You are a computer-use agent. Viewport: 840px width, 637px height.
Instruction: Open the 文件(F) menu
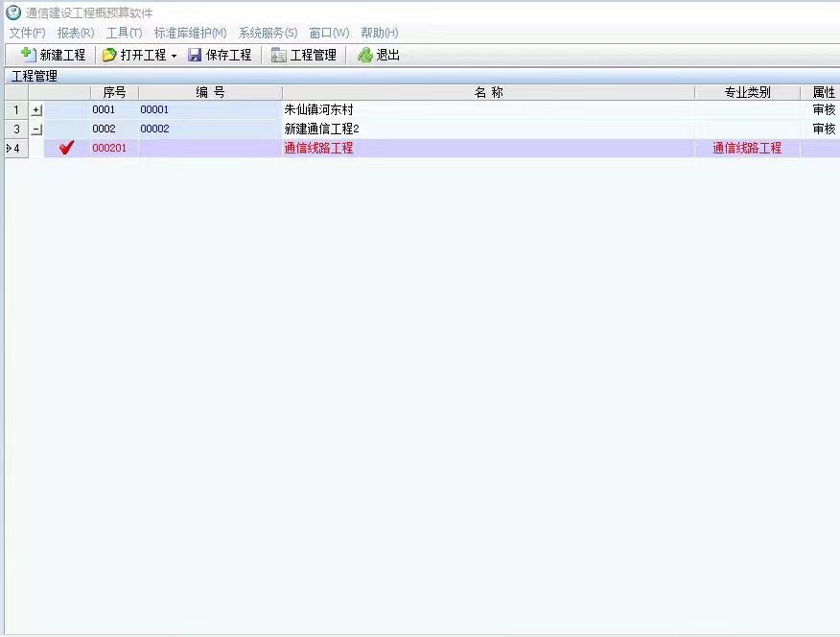pos(27,33)
